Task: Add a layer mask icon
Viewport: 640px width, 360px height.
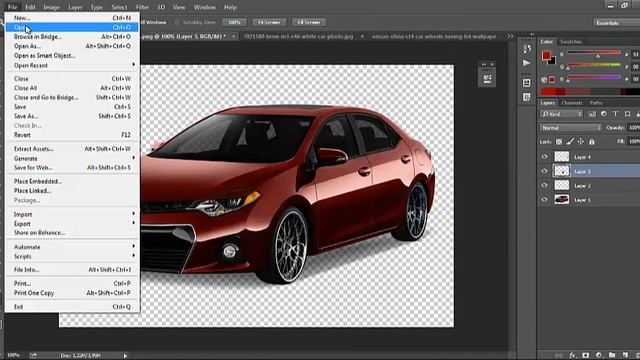Action: [586, 356]
